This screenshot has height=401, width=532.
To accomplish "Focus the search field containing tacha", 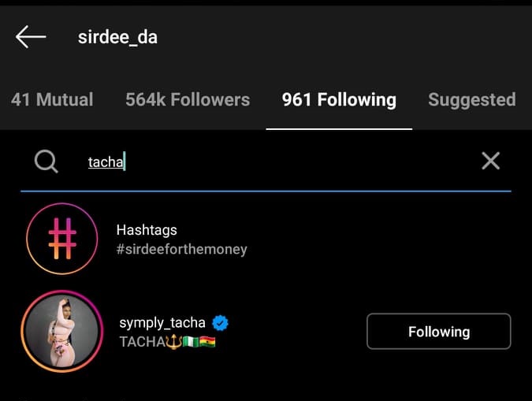I will [266, 162].
